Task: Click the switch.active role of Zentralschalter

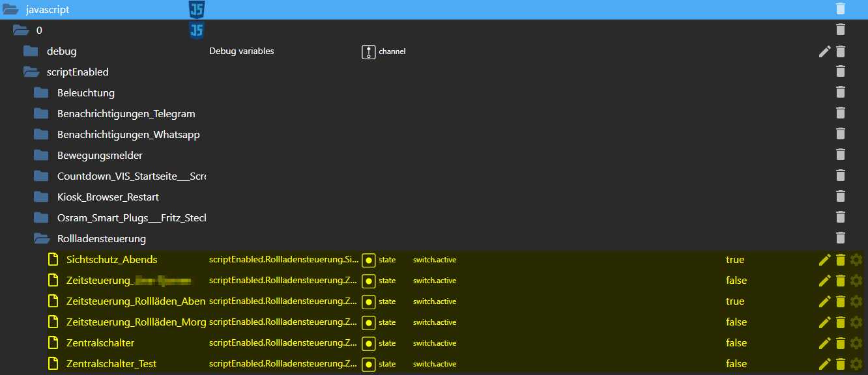Action: [x=435, y=343]
